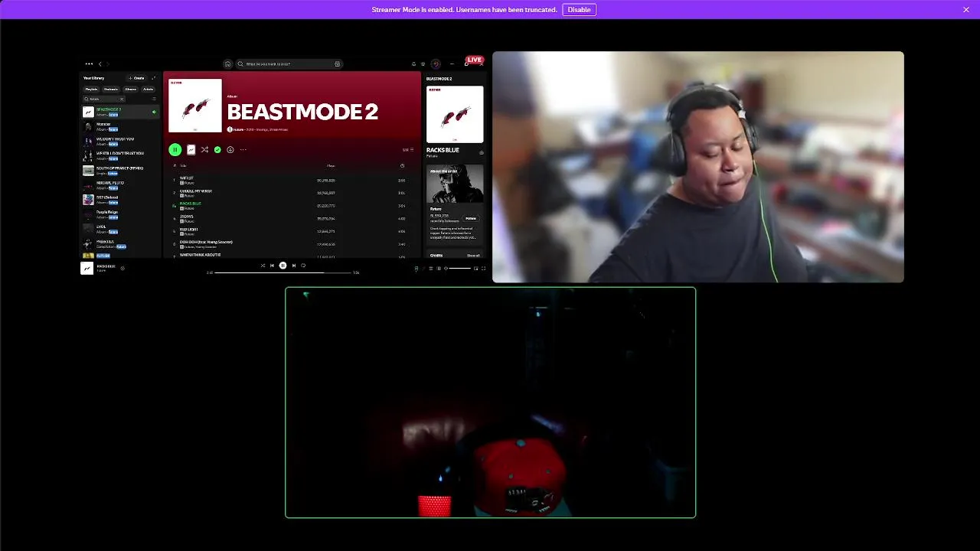
Task: Open the notifications bell in Spotify
Action: (x=413, y=64)
